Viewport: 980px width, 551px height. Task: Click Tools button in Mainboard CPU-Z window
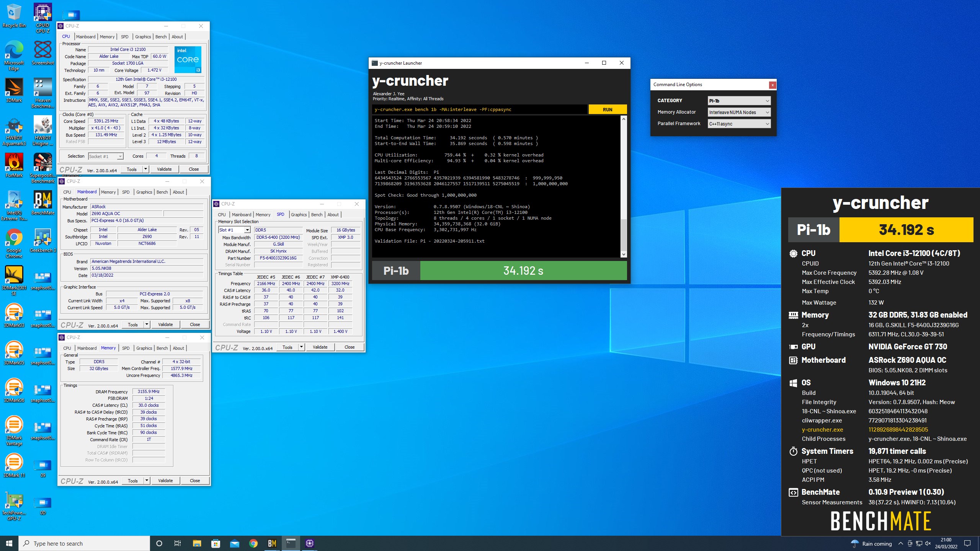coord(133,324)
